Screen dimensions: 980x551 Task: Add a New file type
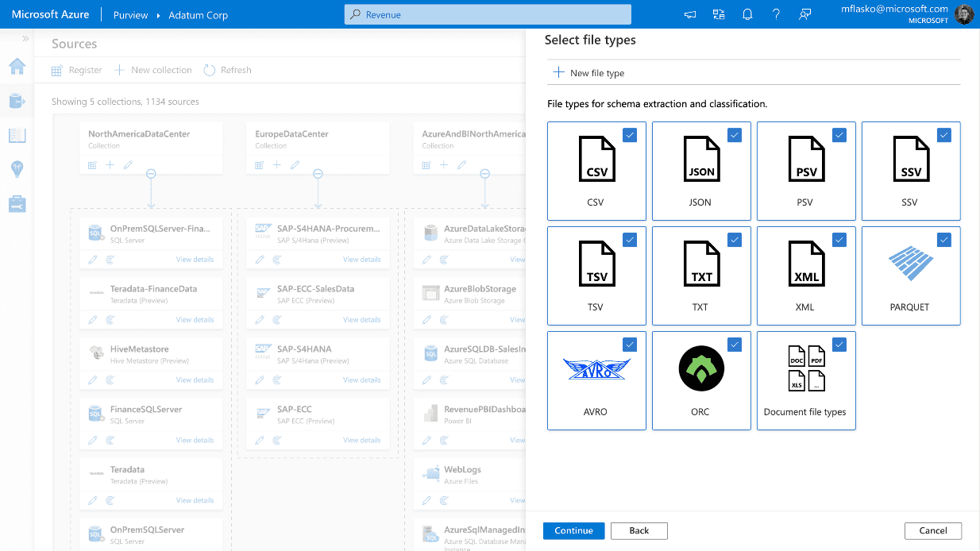(x=588, y=73)
